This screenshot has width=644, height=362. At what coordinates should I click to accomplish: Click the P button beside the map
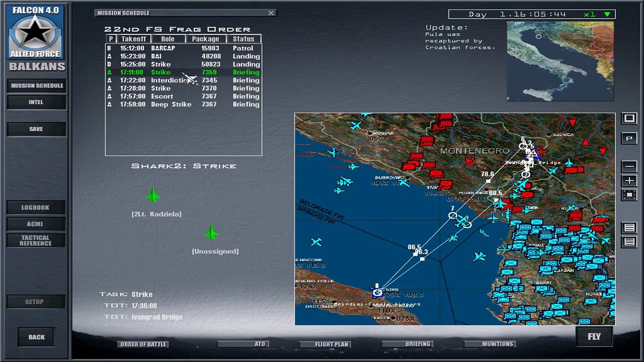(629, 139)
